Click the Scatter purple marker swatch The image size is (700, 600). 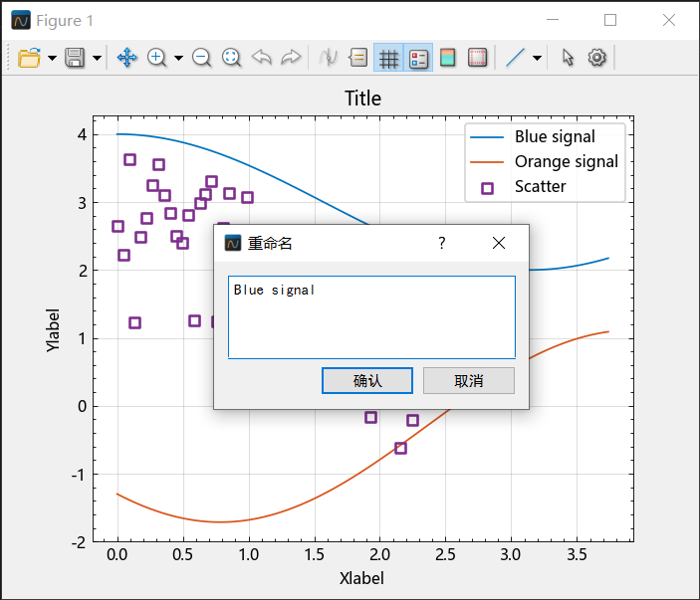tap(487, 188)
